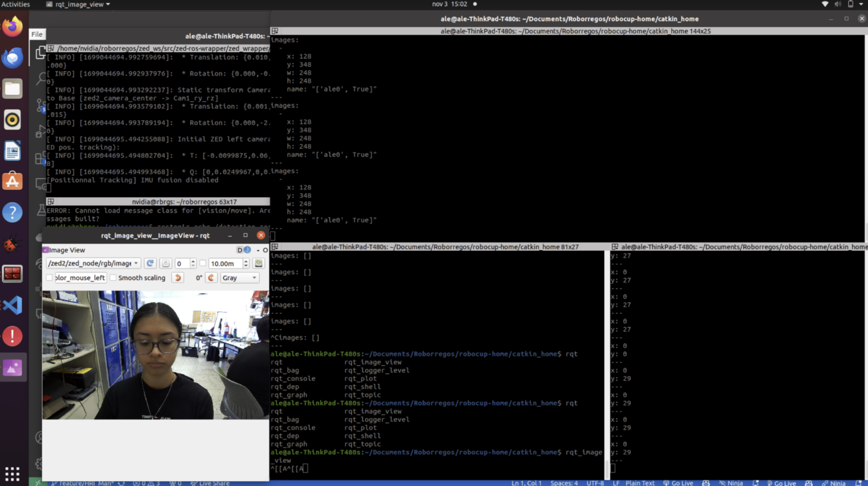Show Applications grid in the dock
868x486 pixels.
click(12, 474)
